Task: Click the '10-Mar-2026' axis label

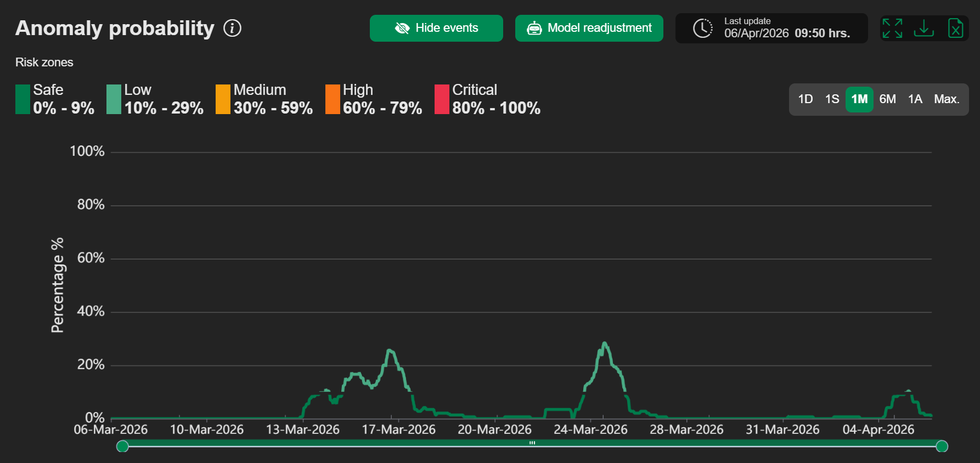Action: (x=207, y=430)
